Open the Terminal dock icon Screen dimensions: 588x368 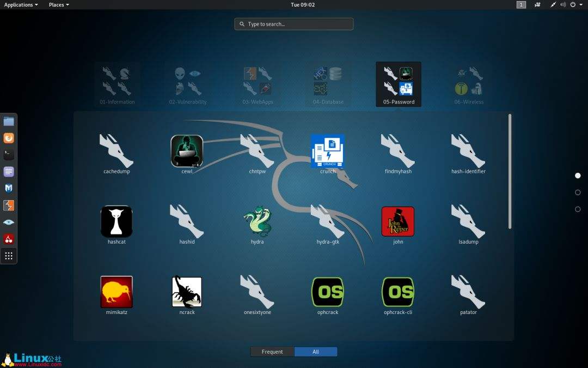[x=9, y=155]
